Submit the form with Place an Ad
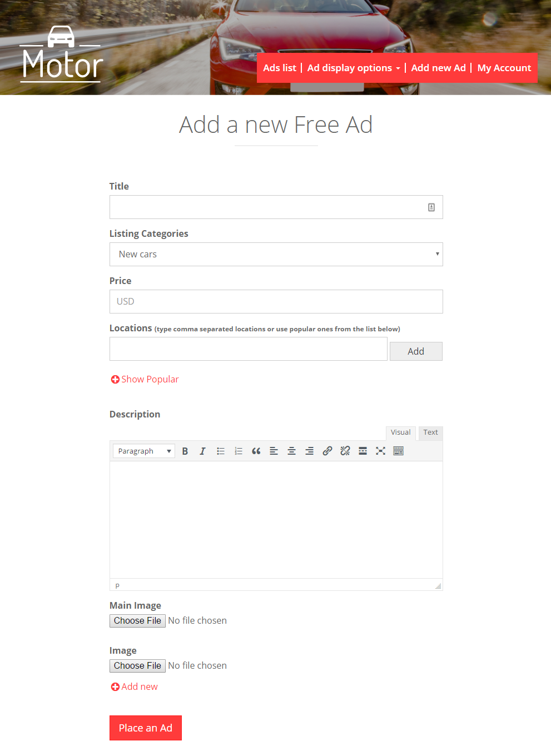This screenshot has height=756, width=551. pyautogui.click(x=146, y=728)
